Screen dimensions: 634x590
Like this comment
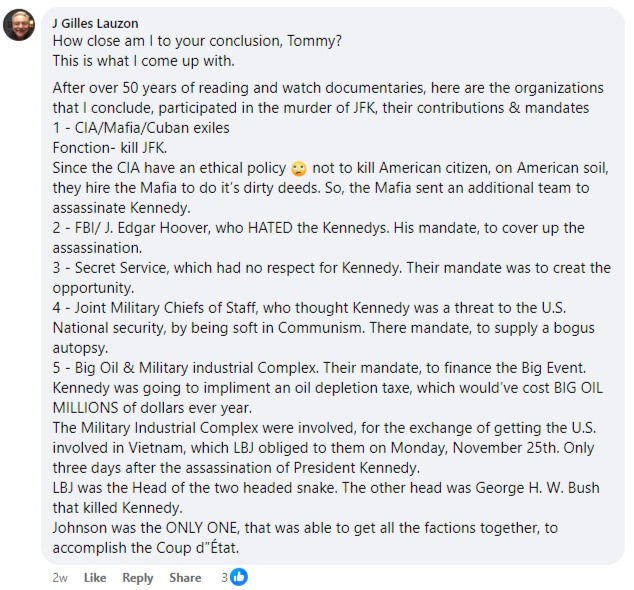(95, 578)
